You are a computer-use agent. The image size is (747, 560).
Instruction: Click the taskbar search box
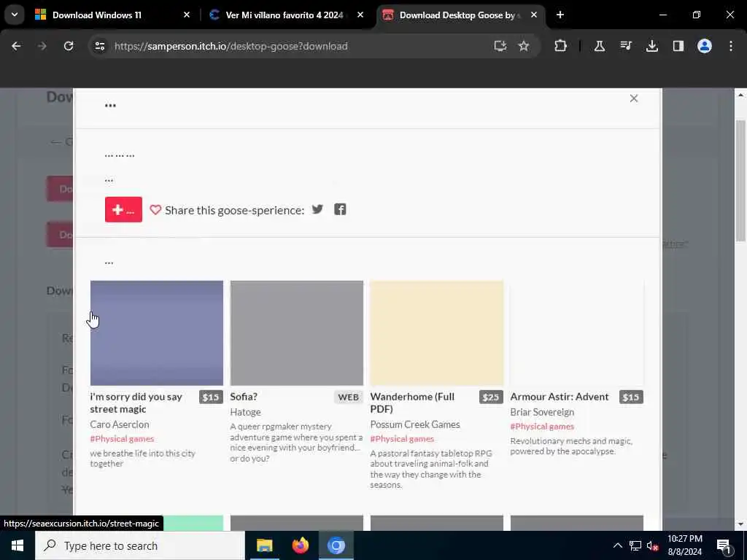coord(139,545)
